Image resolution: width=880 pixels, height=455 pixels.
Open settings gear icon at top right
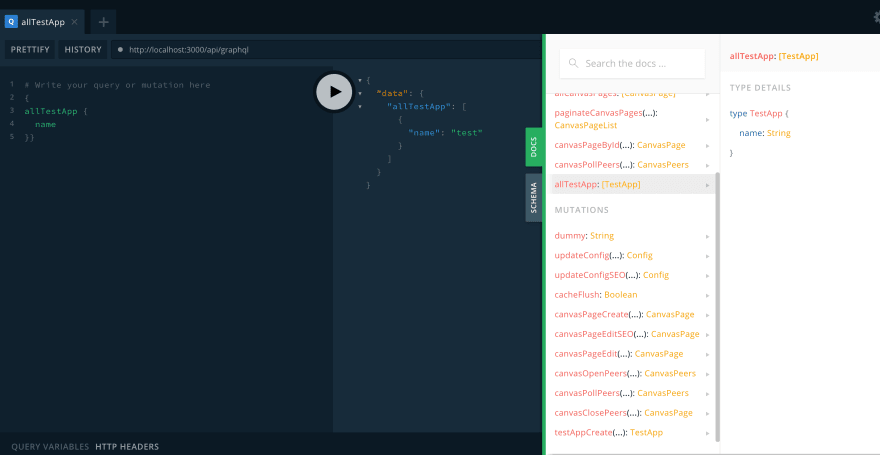876,17
